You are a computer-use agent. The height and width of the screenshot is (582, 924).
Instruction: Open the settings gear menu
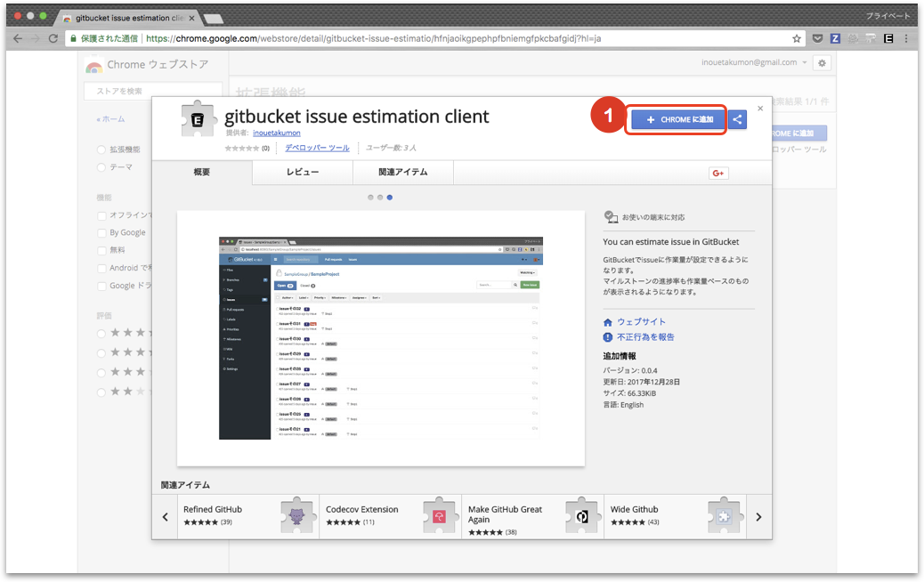(821, 62)
